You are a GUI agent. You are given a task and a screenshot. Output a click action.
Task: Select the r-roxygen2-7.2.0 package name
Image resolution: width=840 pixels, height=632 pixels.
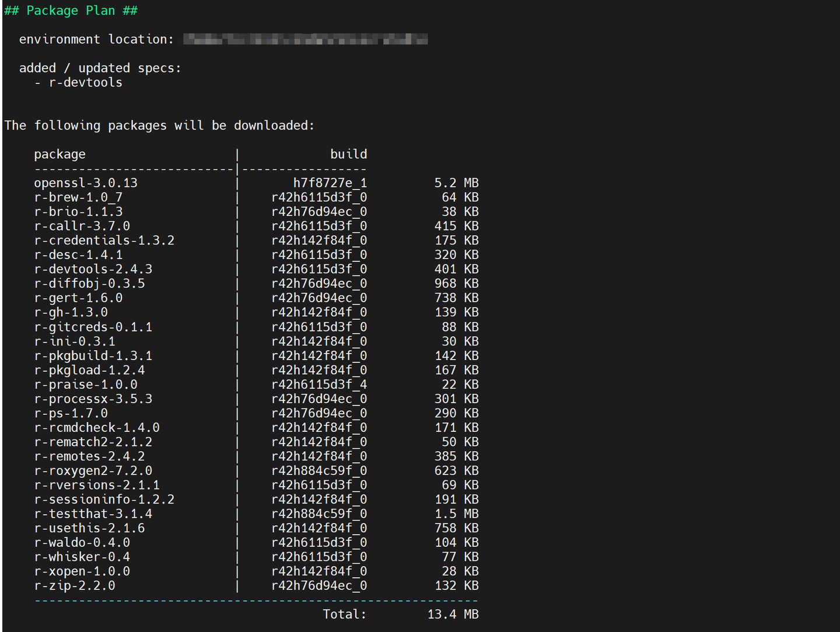tap(93, 470)
